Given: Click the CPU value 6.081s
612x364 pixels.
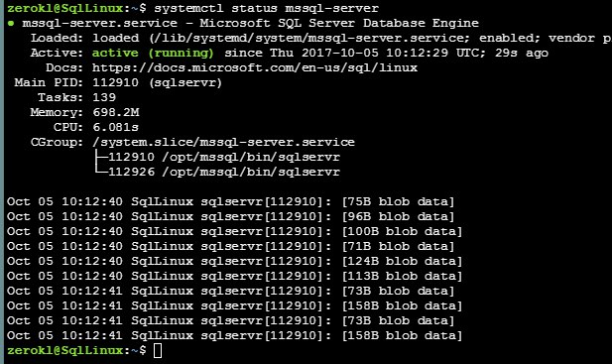Looking at the screenshot, I should [115, 127].
